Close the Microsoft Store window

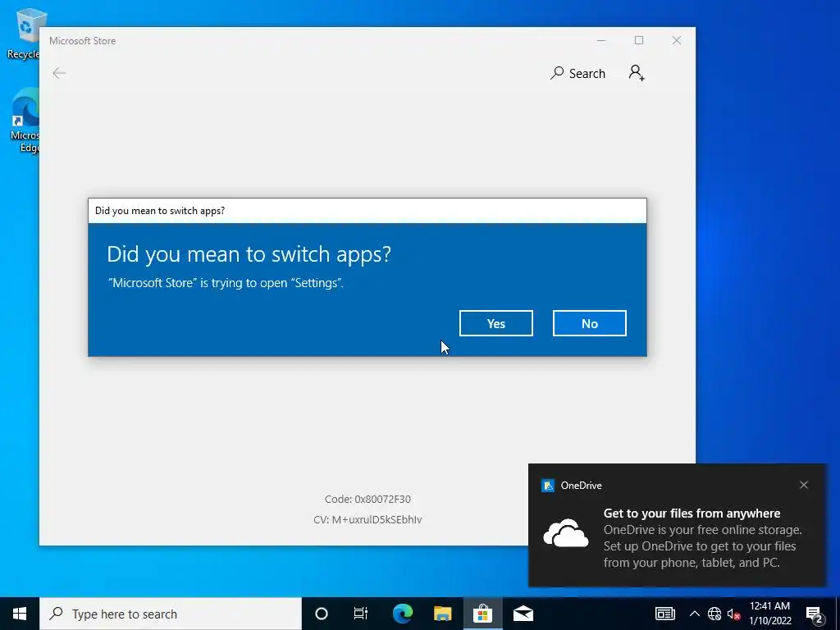[677, 41]
